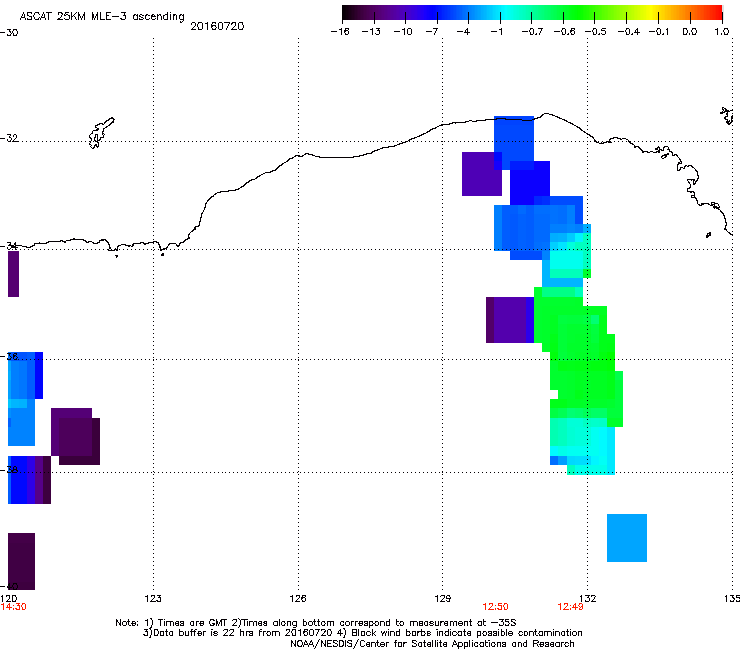Viewport: 740px width, 650px height.
Task: Click the red 12:50 pass time
Action: pos(496,607)
